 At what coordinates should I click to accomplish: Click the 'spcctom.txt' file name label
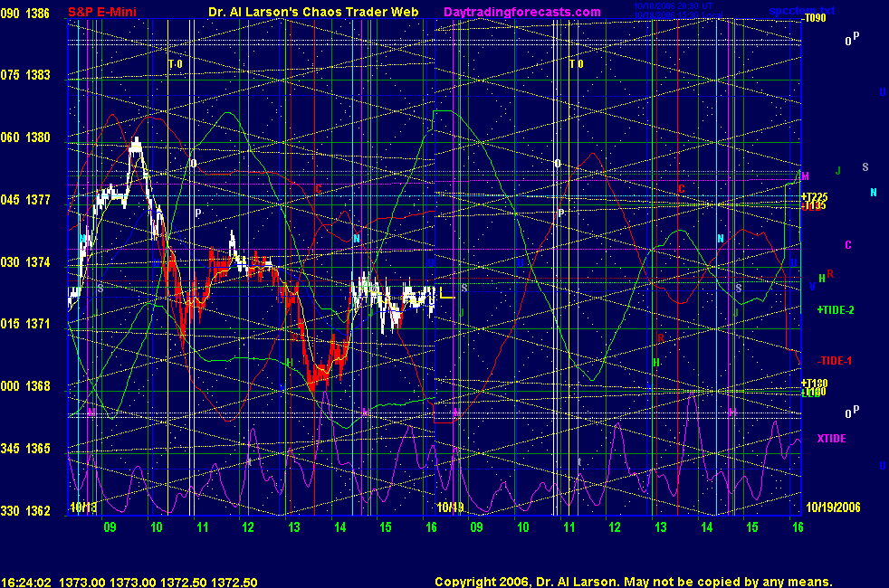click(x=802, y=10)
